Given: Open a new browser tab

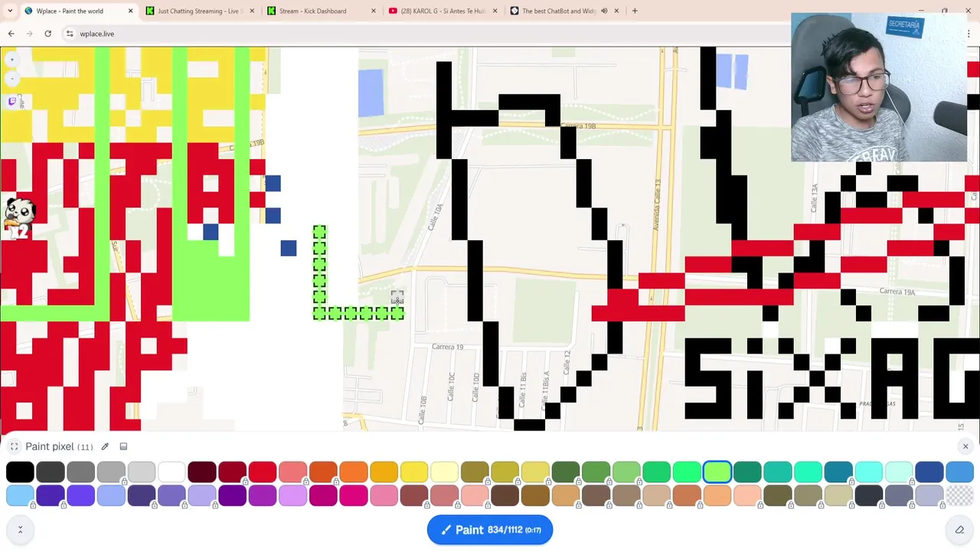Looking at the screenshot, I should tap(635, 11).
